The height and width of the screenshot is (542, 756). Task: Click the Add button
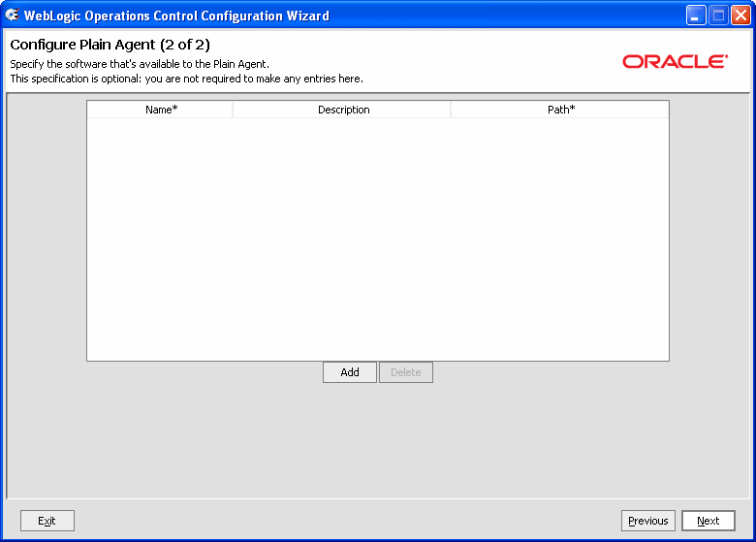[x=350, y=372]
